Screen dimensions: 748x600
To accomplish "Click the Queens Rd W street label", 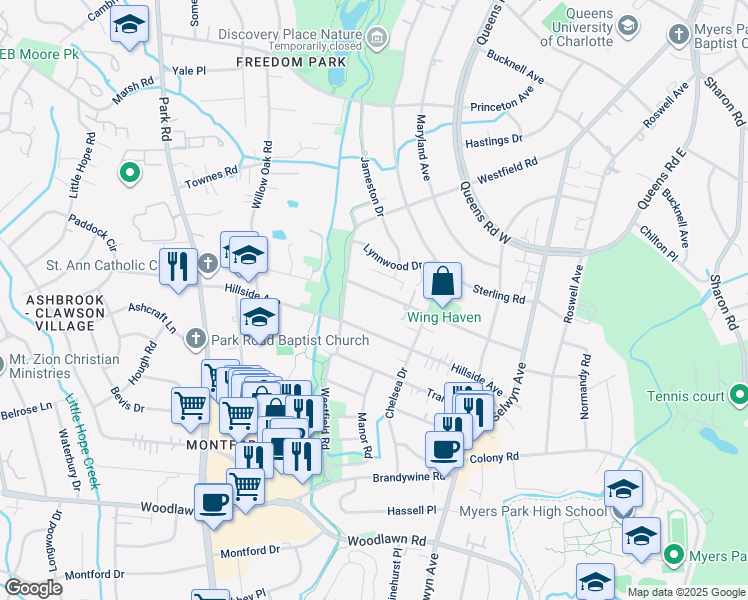I will coord(485,213).
